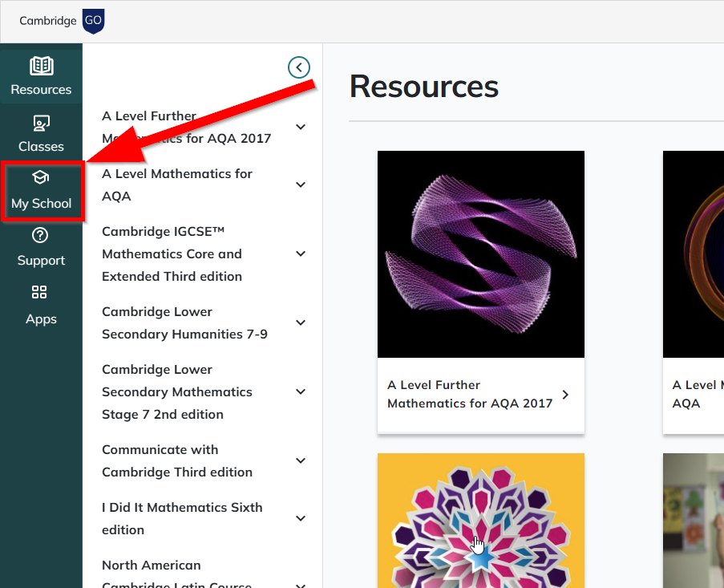Open North American Cambridge Latin Course entry
This screenshot has height=588, width=724.
[177, 574]
